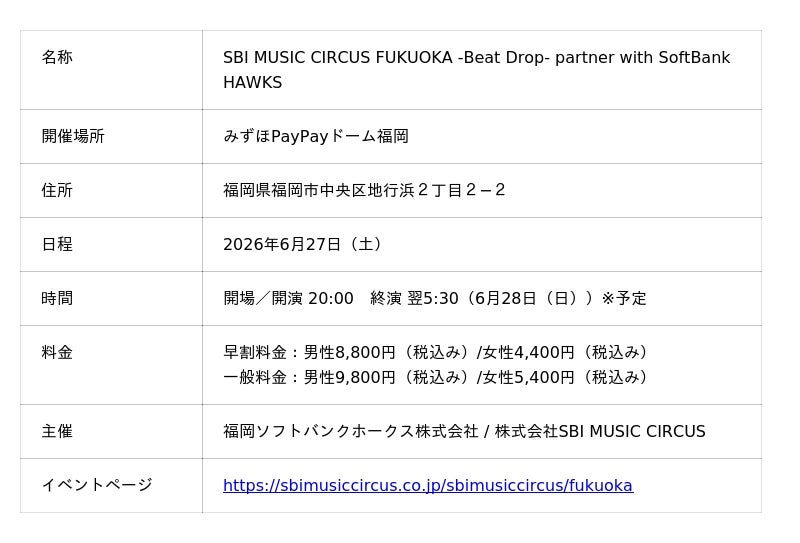The height and width of the screenshot is (543, 800).
Task: Open the sbimusiccircus.co.jp event page link
Action: [x=427, y=486]
